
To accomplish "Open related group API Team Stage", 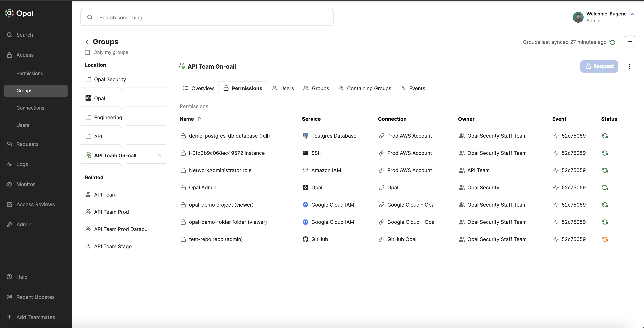I will pyautogui.click(x=109, y=246).
